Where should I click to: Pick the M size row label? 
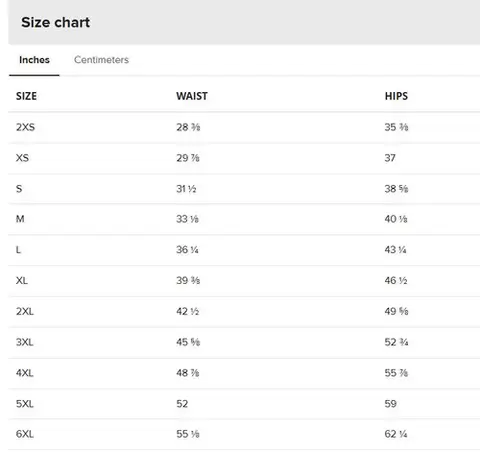pos(20,219)
